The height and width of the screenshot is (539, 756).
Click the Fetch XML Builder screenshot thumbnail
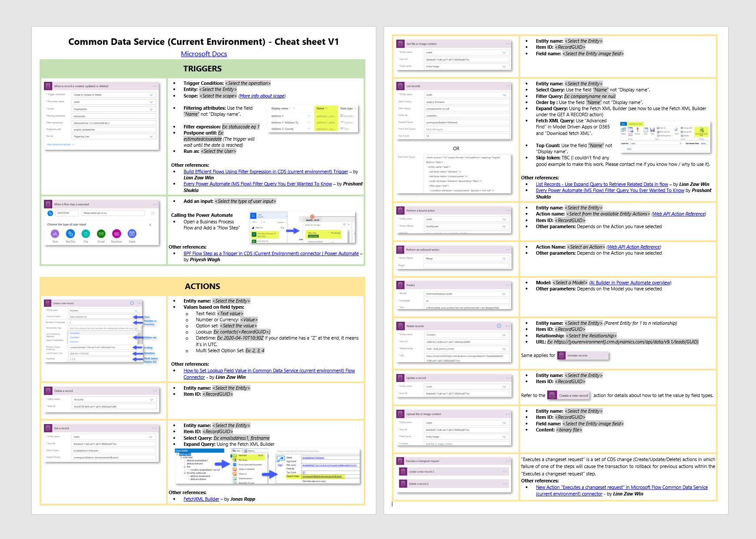pos(268,466)
